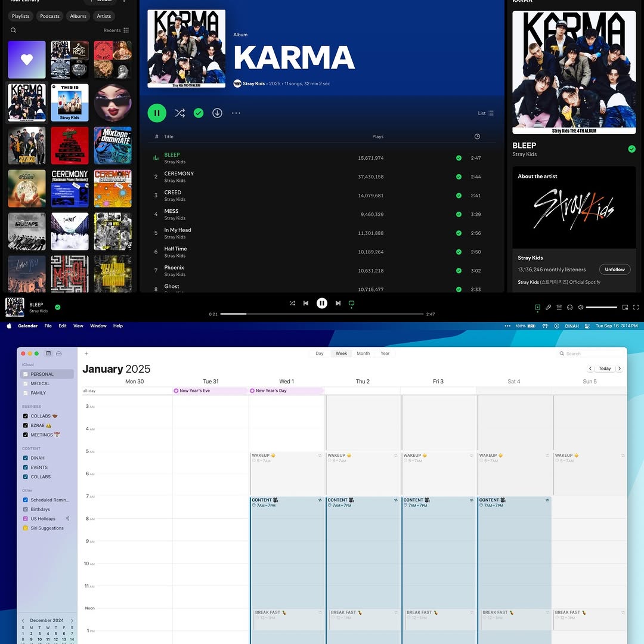
Task: Skip to next track in player bar
Action: [338, 303]
